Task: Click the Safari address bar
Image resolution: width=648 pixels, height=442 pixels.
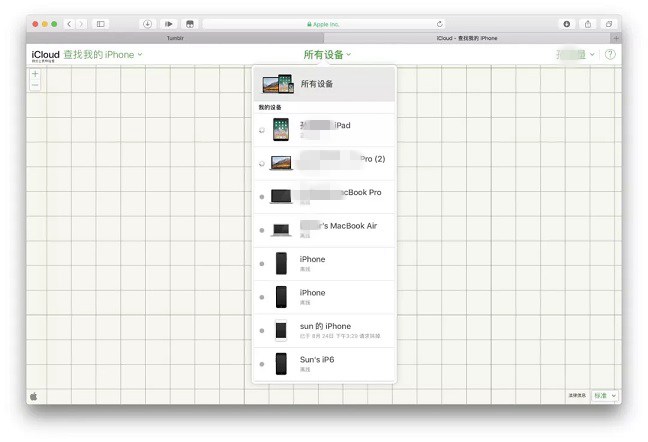Action: pos(324,23)
